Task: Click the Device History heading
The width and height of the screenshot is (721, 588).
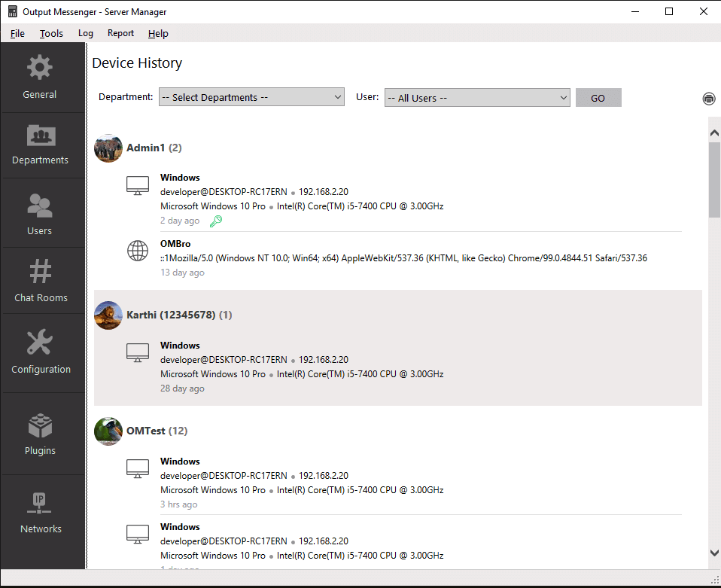Action: tap(137, 63)
